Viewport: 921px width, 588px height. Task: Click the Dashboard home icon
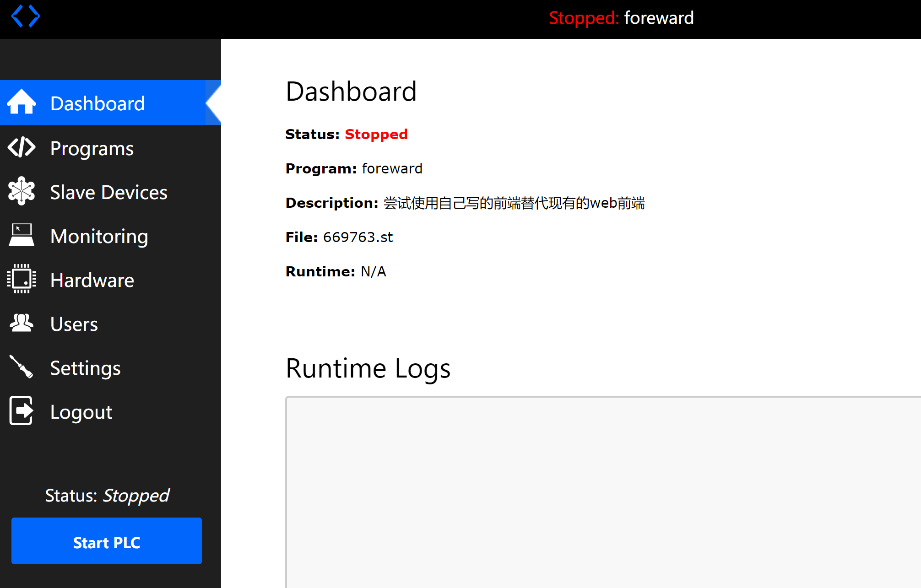21,102
